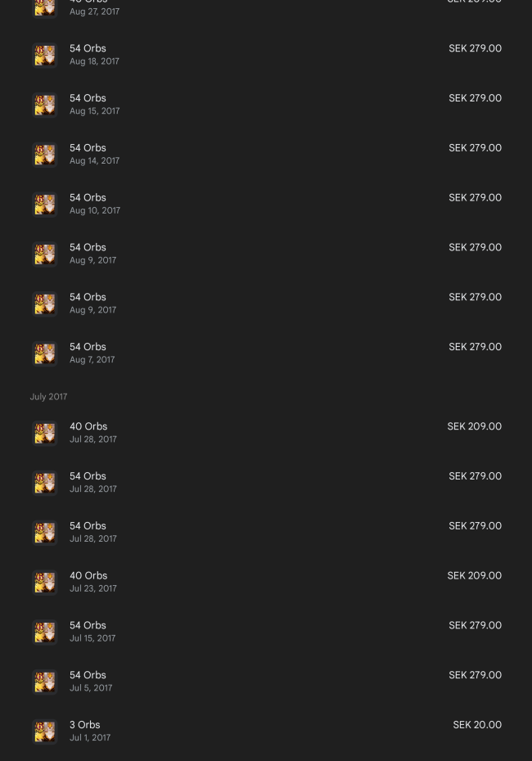Open the app icon for Jul 15, 2017 order
This screenshot has width=532, height=761.
pos(45,632)
